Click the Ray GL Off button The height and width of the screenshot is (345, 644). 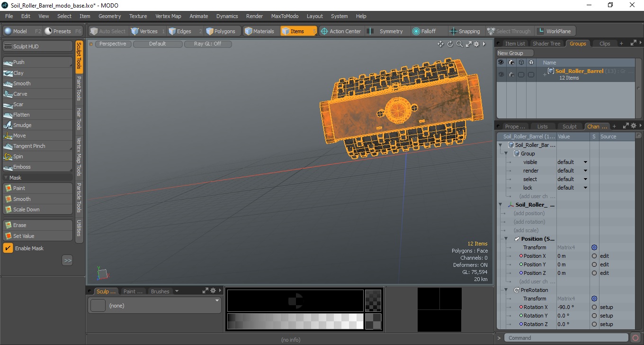207,44
